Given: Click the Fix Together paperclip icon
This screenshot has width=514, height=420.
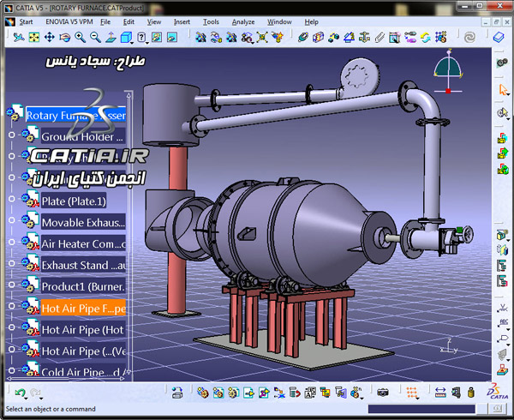Looking at the screenshot, I should click(380, 38).
